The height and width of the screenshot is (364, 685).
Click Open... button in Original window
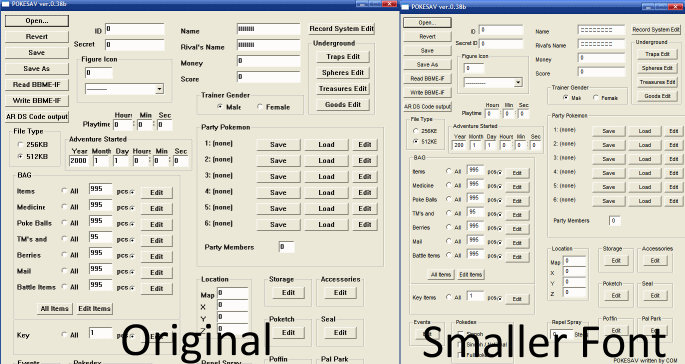[x=37, y=21]
